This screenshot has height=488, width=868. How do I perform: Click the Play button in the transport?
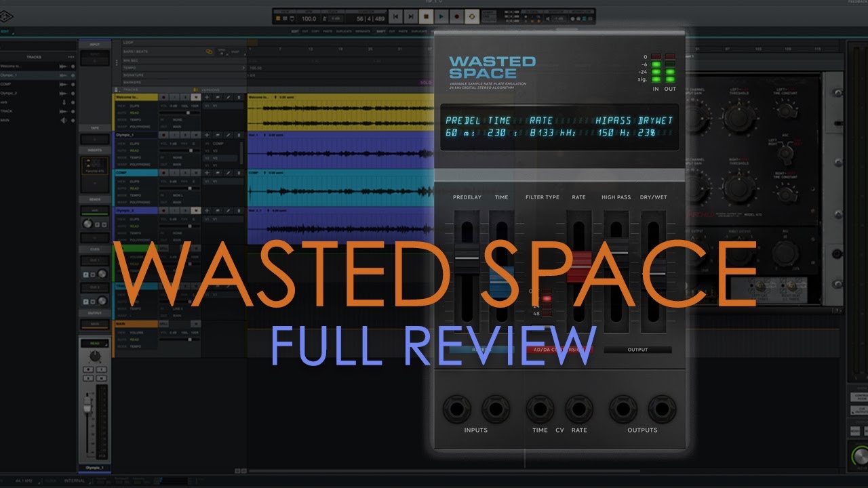coord(441,16)
